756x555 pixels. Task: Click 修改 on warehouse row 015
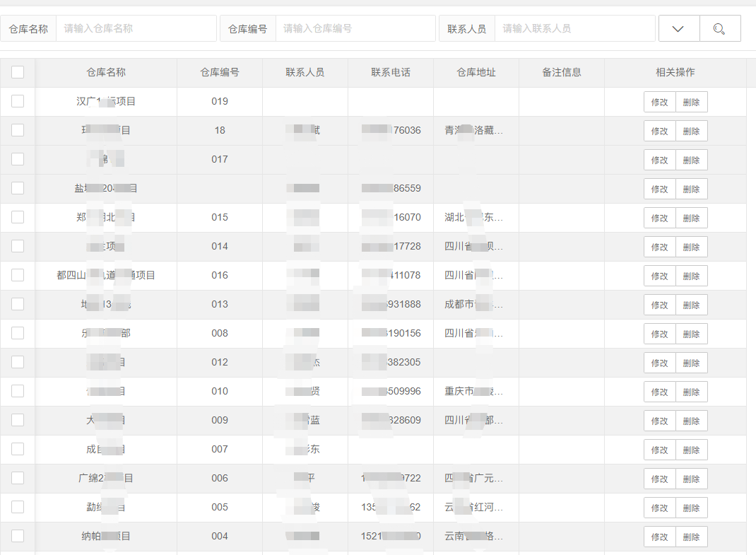(x=659, y=217)
